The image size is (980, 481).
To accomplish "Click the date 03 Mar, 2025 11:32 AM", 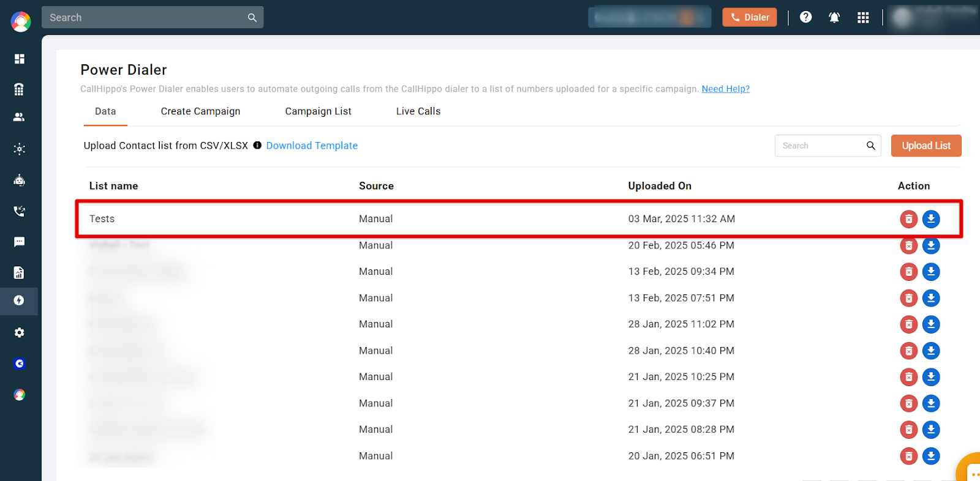I will point(682,219).
